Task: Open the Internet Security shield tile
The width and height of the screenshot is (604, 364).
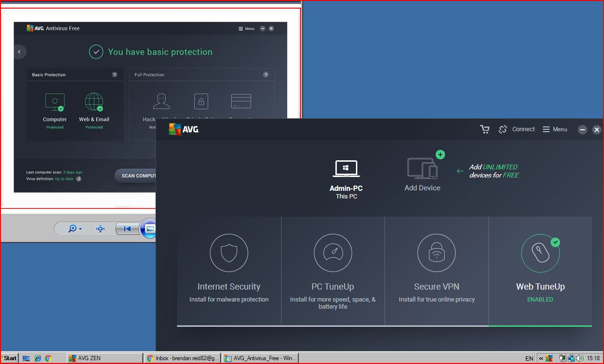Action: click(x=229, y=253)
